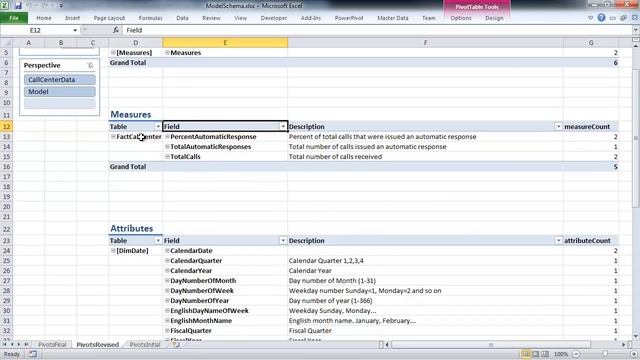Open the Page Layout ribbon tab

coord(109,18)
